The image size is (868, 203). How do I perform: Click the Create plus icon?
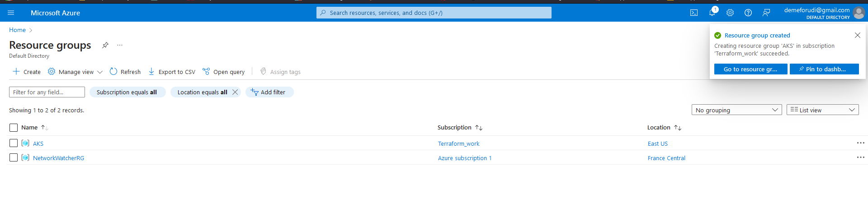click(16, 71)
